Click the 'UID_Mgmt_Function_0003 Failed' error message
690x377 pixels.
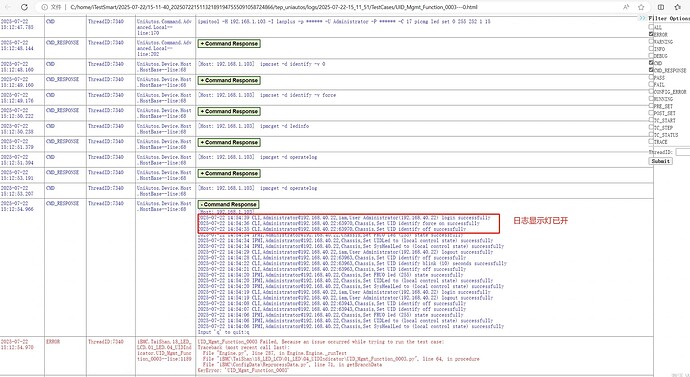(x=321, y=342)
